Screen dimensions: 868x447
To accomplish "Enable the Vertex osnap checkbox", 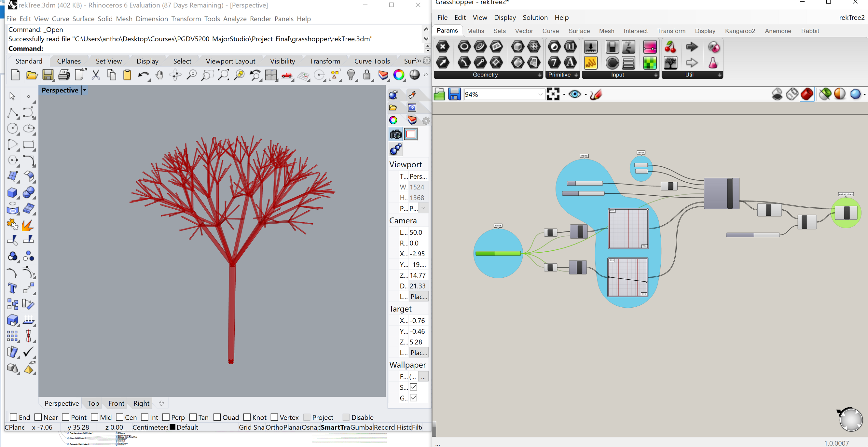I will (x=274, y=417).
